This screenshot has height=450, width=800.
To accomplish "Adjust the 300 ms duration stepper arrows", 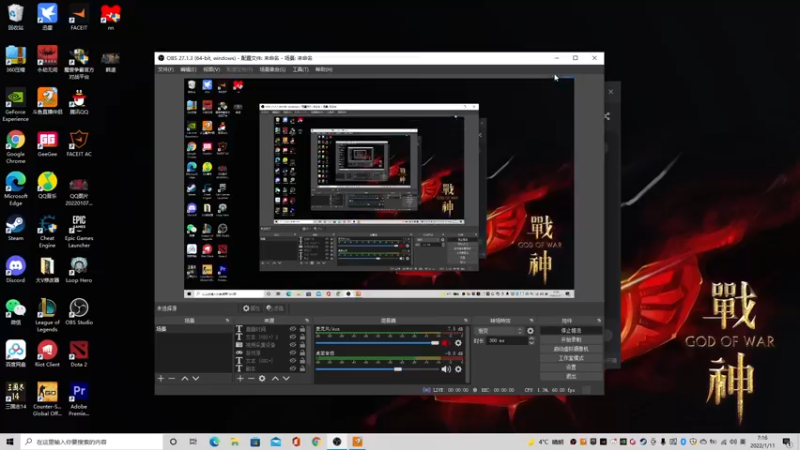I will pyautogui.click(x=531, y=340).
